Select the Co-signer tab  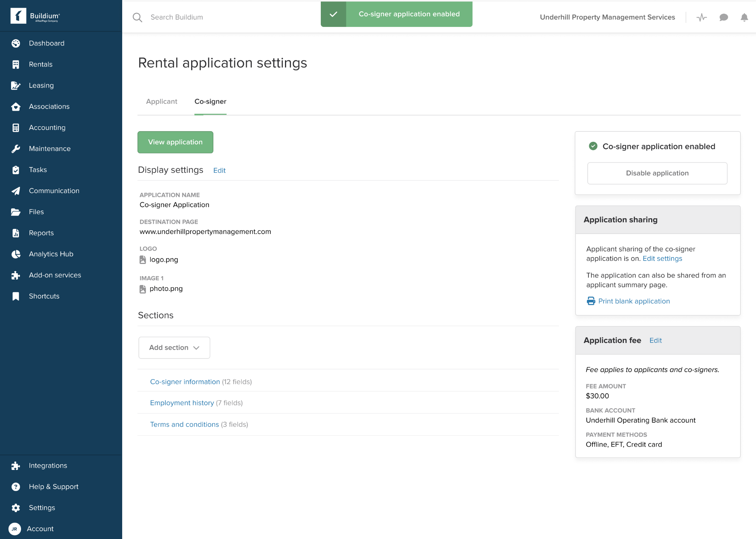point(210,101)
